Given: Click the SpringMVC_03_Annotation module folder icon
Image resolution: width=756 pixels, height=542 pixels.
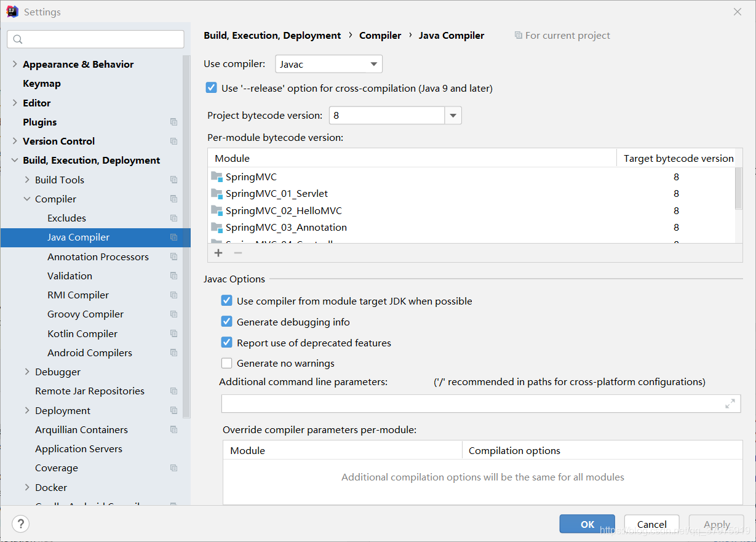Looking at the screenshot, I should [x=217, y=227].
